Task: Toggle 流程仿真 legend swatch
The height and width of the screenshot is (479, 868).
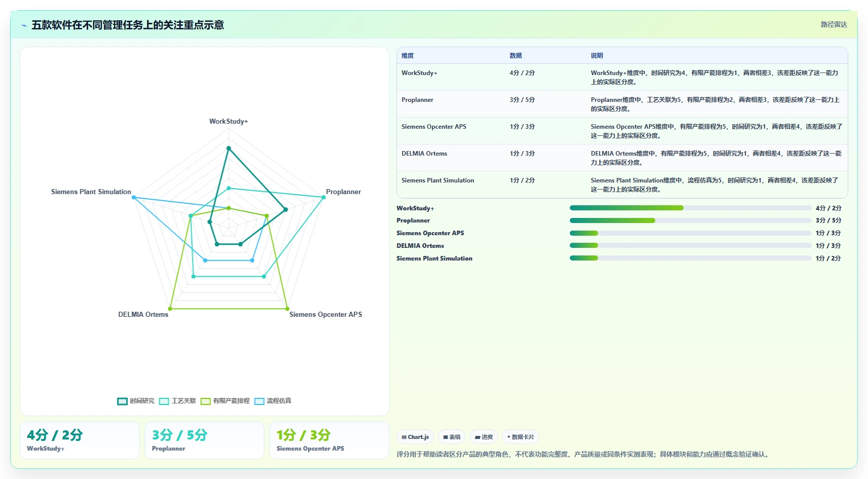Action: 259,401
